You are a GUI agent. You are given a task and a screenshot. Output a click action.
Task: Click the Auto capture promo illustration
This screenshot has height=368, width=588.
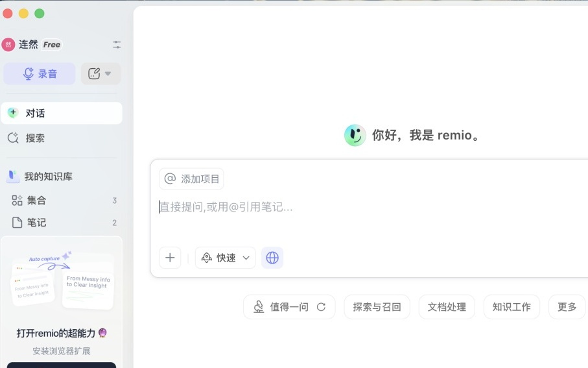[x=62, y=280]
